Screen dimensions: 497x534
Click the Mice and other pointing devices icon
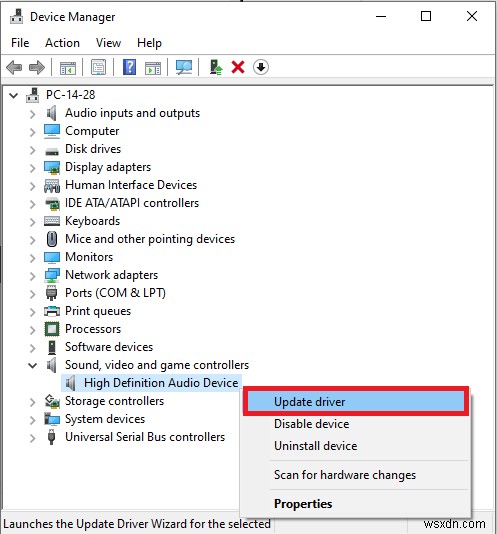52,239
